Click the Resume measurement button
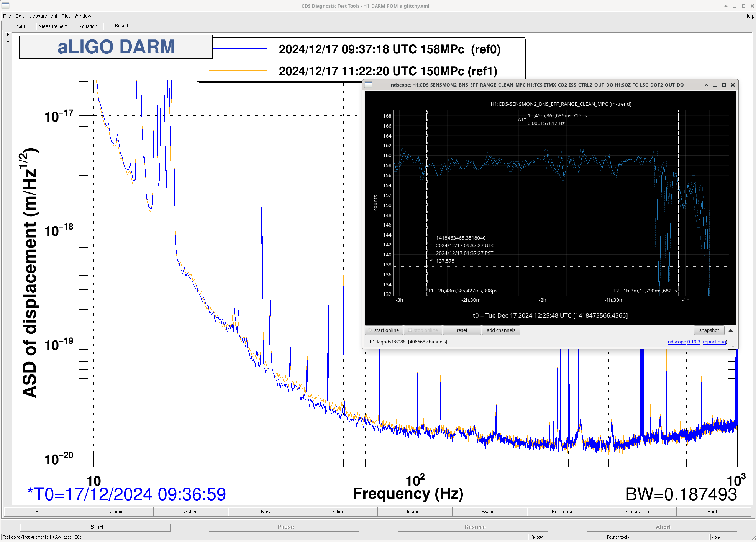This screenshot has width=756, height=542. coord(474,527)
